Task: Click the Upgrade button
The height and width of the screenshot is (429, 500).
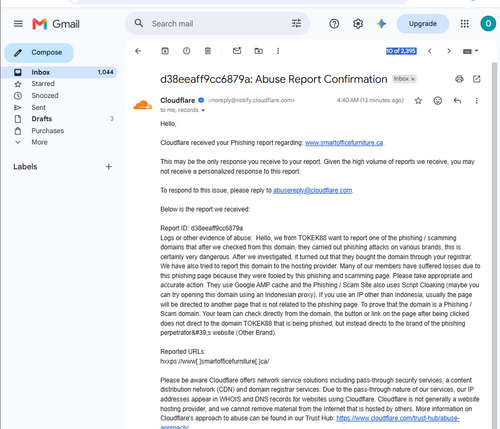Action: (x=423, y=24)
